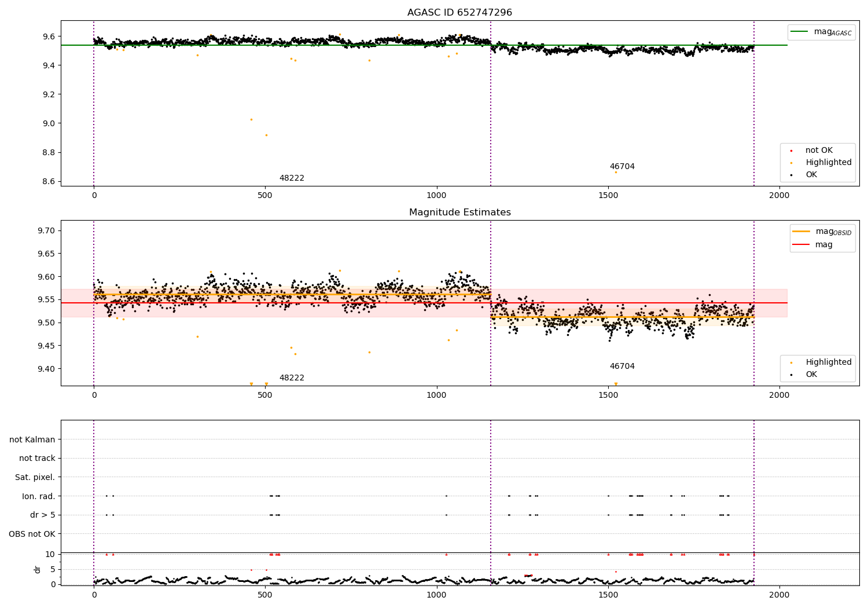Click the 'dr > 5' row label

(x=43, y=515)
